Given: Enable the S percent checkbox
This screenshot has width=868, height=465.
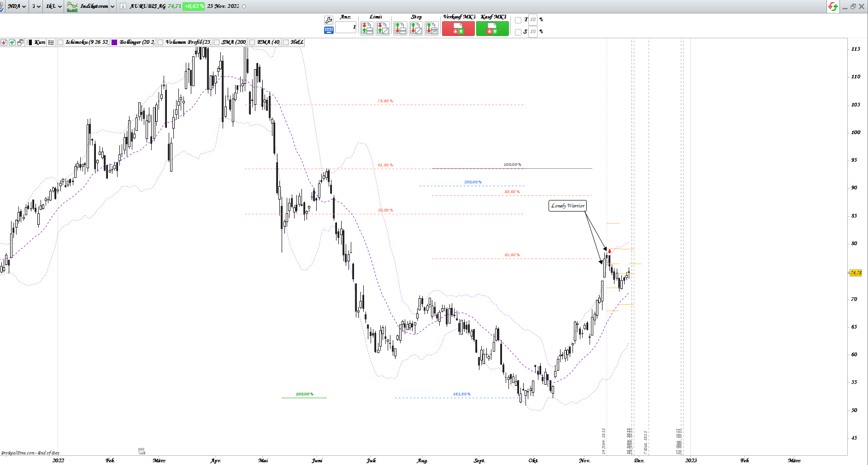Looking at the screenshot, I should tap(518, 32).
